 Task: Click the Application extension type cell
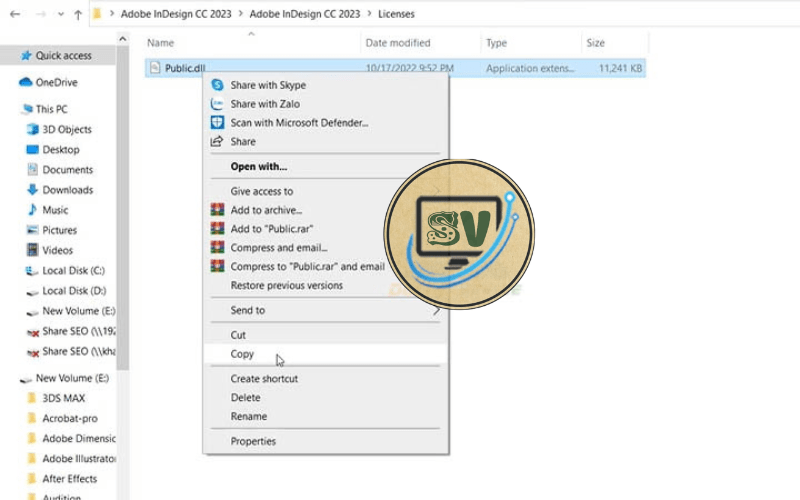[x=530, y=68]
